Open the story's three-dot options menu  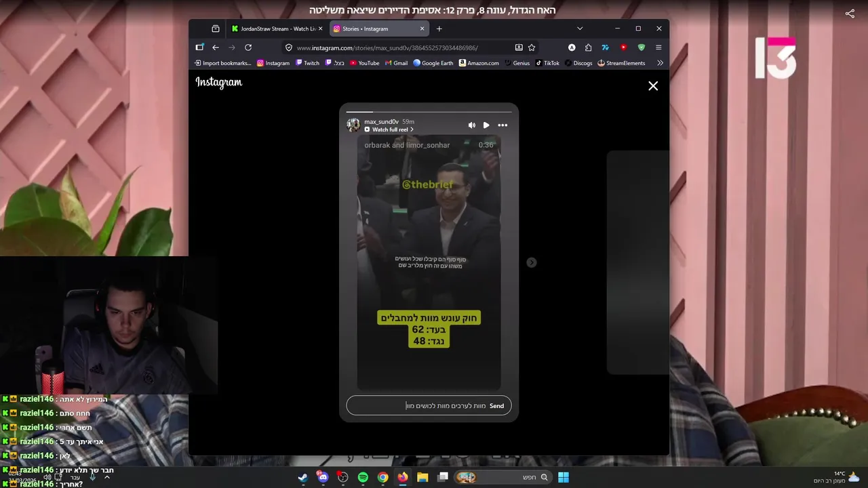pos(502,125)
